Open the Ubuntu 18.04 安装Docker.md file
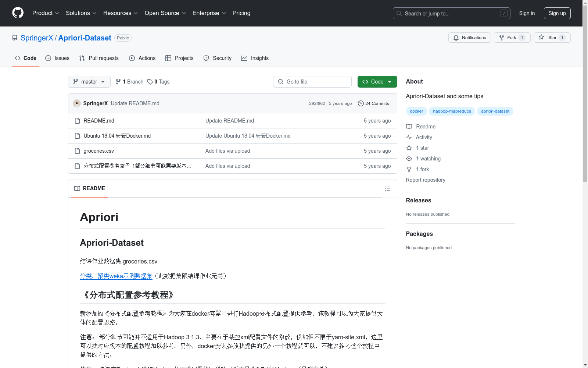The image size is (588, 368). (x=117, y=136)
